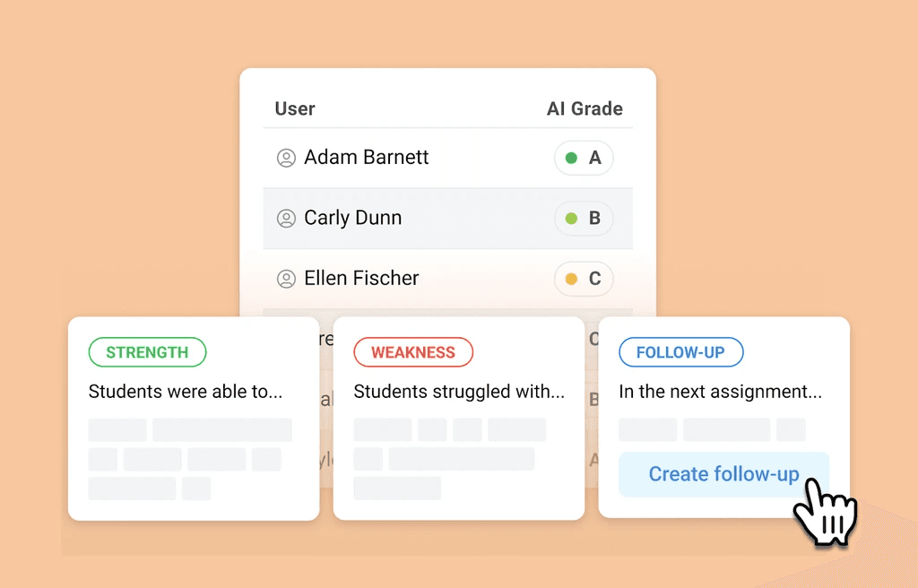Select the FOLLOW-UP tag label

(680, 352)
